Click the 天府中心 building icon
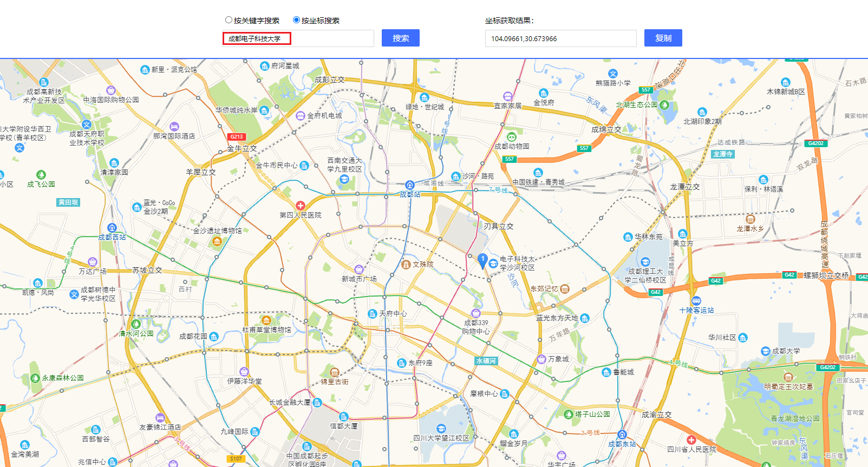 [373, 313]
